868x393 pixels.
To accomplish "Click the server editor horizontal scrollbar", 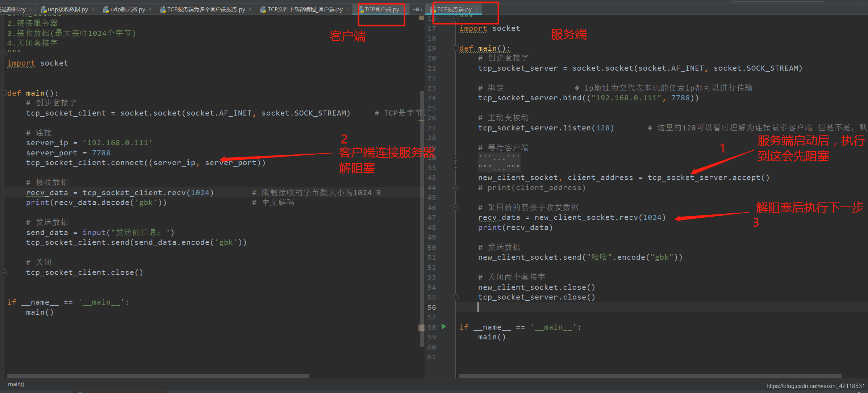I will coord(650,376).
